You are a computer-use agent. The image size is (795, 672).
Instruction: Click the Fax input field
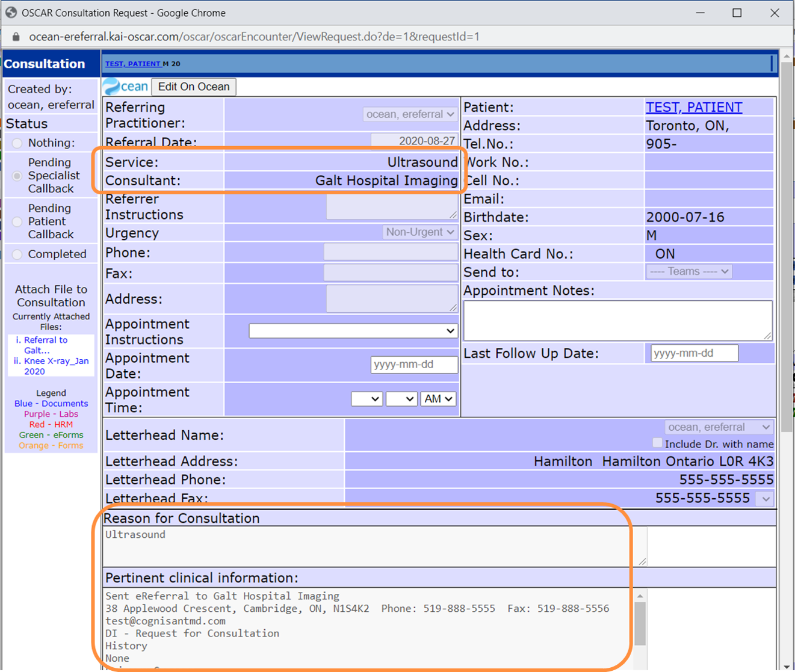(391, 273)
